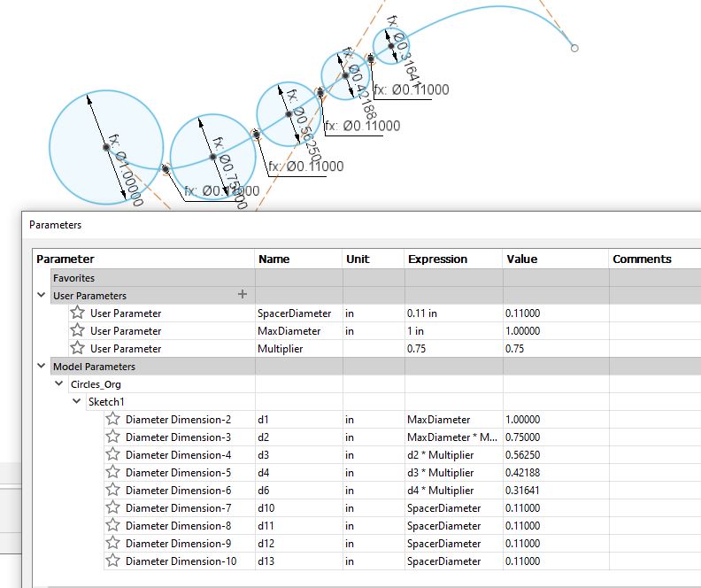Star the Diameter Dimension-10 row
The width and height of the screenshot is (701, 588).
click(112, 560)
